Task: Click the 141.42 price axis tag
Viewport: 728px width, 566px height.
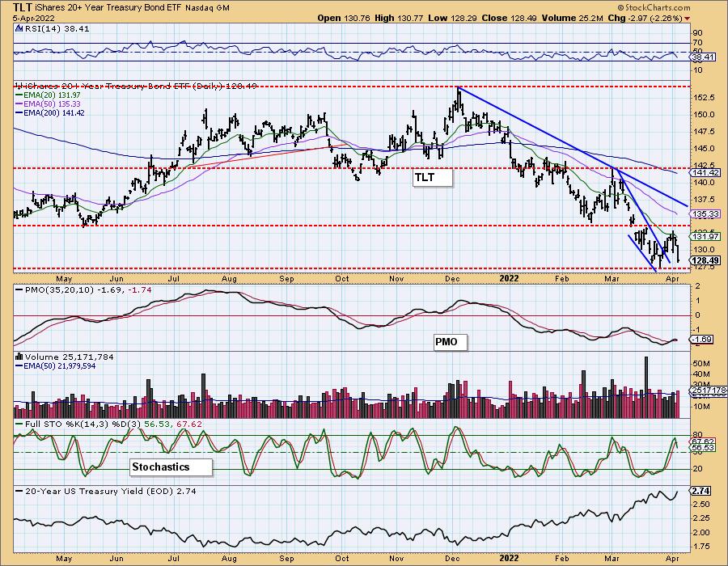Action: click(x=705, y=172)
